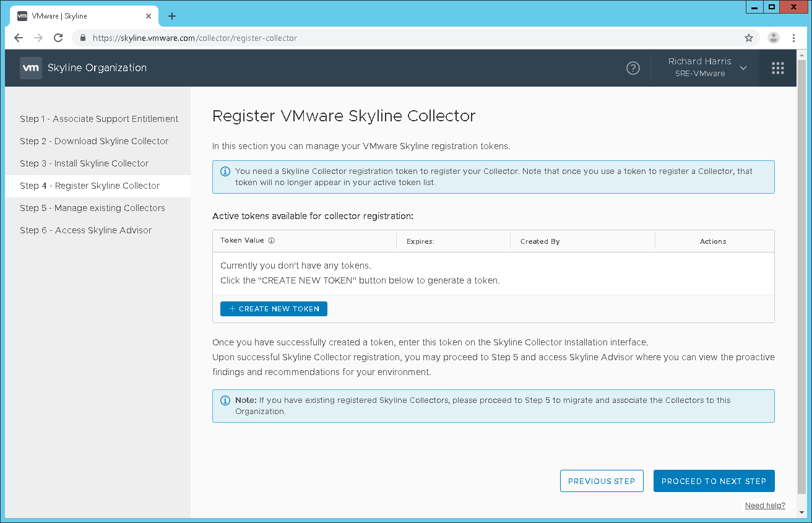
Task: Click the VMware tab favicon
Action: pyautogui.click(x=22, y=16)
